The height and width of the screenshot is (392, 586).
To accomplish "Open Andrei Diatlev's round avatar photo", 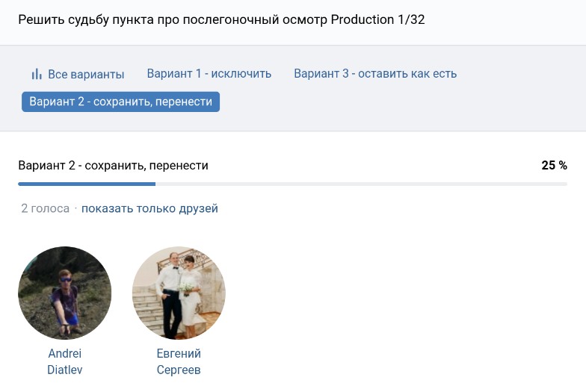I will point(64,293).
